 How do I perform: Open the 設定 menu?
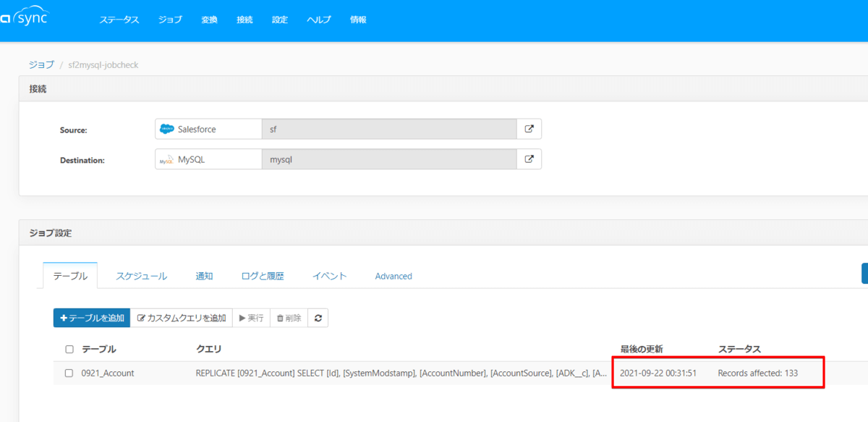[280, 20]
